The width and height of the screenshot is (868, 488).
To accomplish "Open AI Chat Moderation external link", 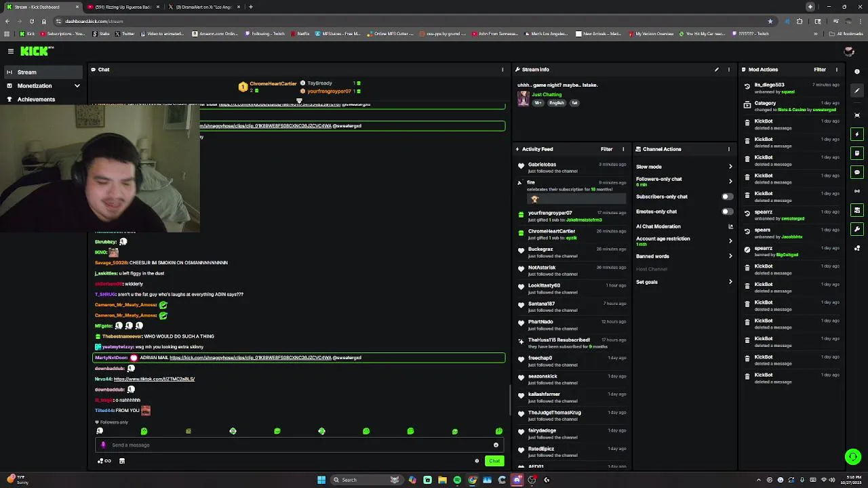I will [x=730, y=226].
